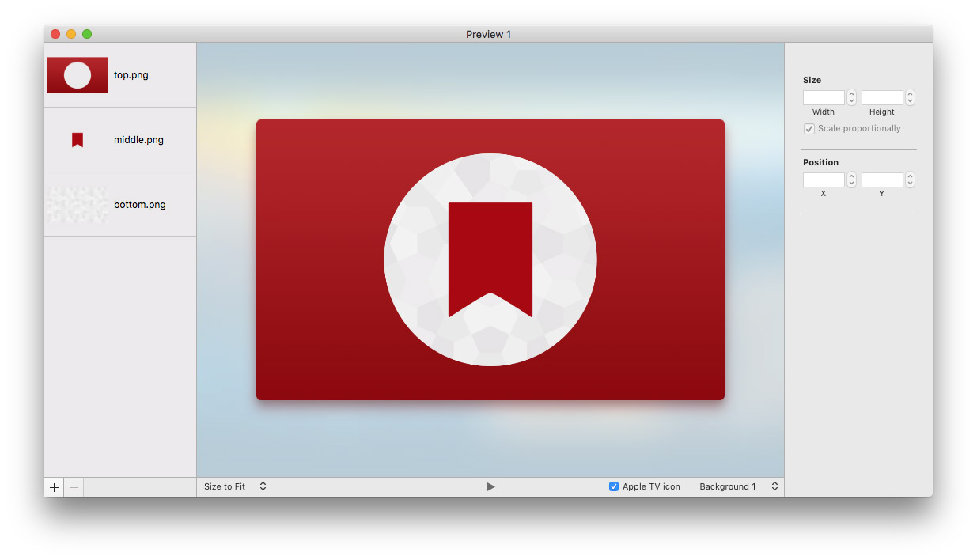Select the top.png layer thumbnail
This screenshot has height=560, width=977.
click(x=77, y=74)
